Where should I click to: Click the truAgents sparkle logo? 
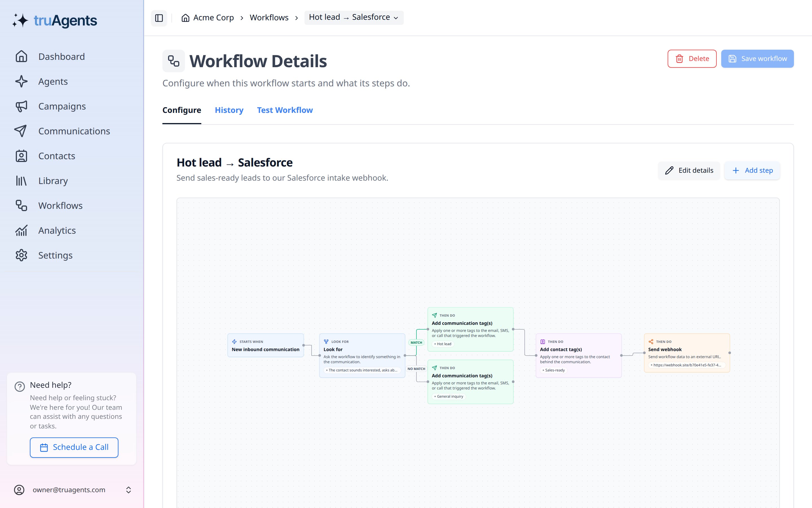pos(20,21)
